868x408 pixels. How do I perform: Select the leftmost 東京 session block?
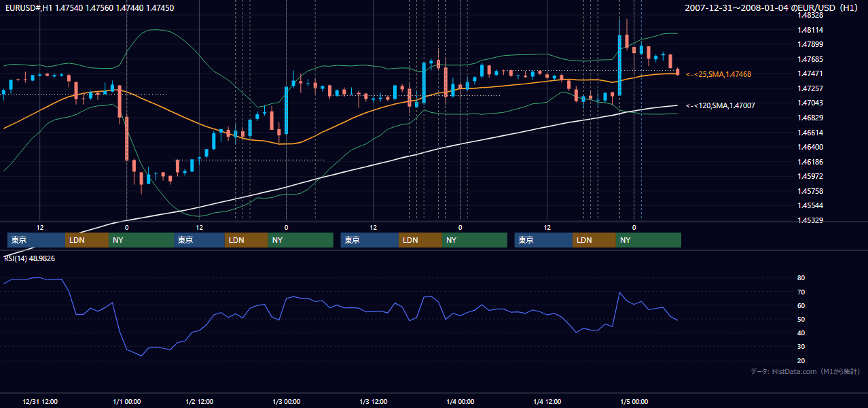(x=36, y=240)
